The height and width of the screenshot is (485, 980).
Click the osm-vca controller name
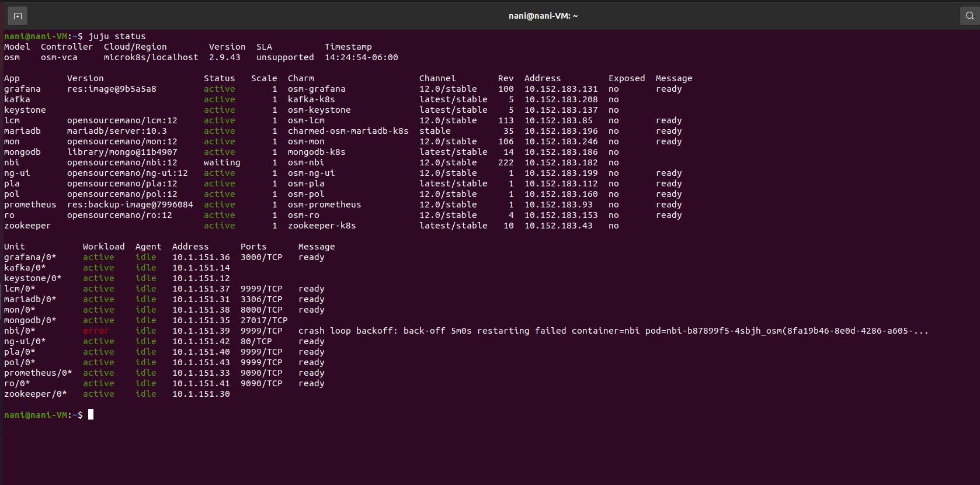(58, 57)
